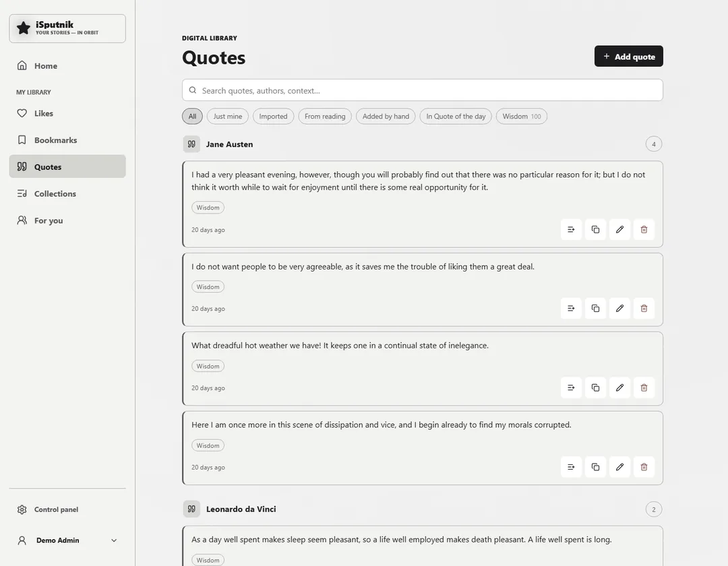Image resolution: width=728 pixels, height=566 pixels.
Task: Filter quotes by 'Just mine'
Action: click(228, 117)
